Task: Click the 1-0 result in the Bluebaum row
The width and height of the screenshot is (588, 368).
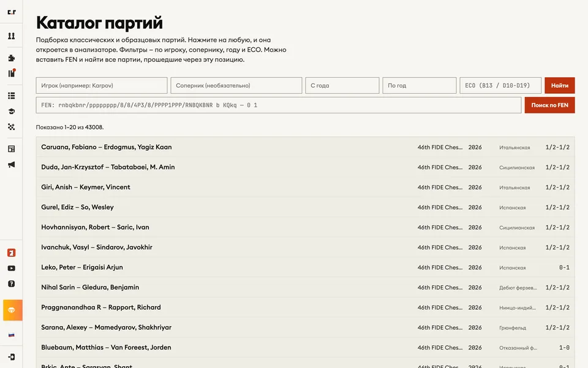Action: coord(564,348)
